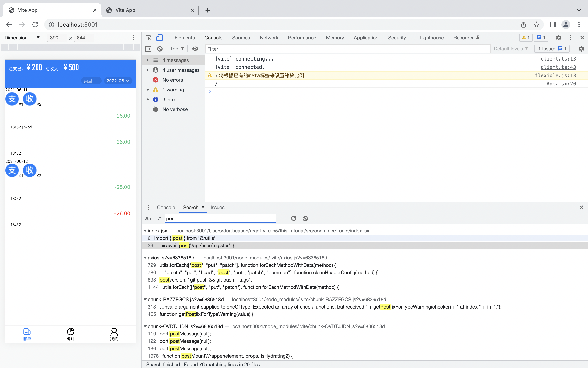Viewport: 588px width, 368px height.
Task: Select the No errors filter row
Action: click(173, 80)
